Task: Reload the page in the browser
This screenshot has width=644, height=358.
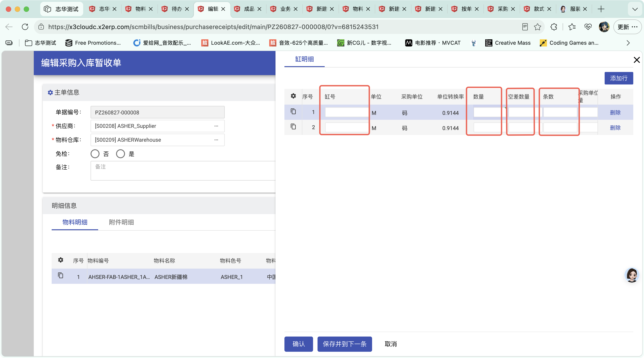Action: (25, 27)
